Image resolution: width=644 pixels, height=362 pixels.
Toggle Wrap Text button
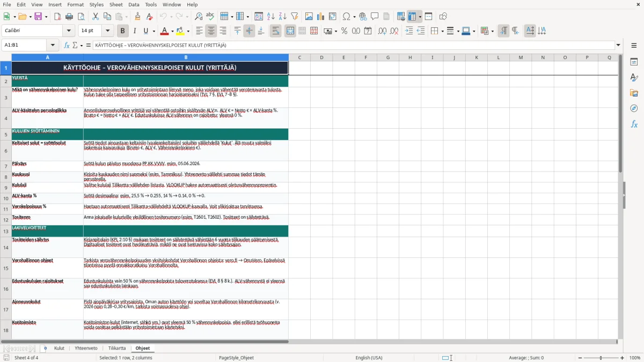pyautogui.click(x=276, y=31)
